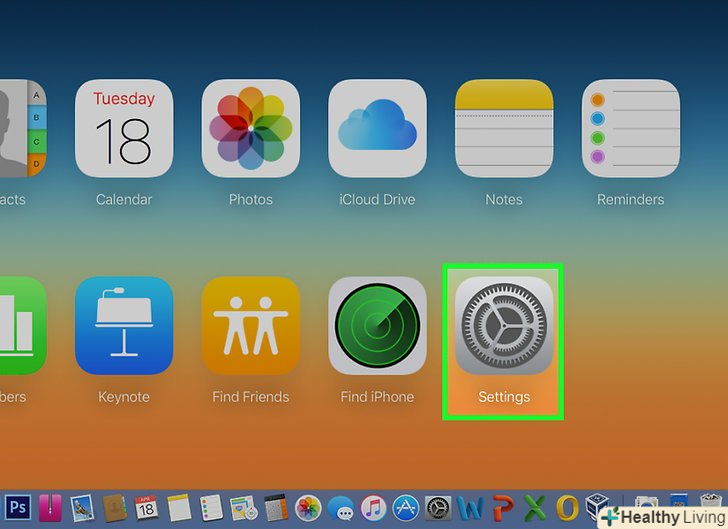Open the Calendar icon in the Dock
Image resolution: width=728 pixels, height=529 pixels.
tap(146, 508)
